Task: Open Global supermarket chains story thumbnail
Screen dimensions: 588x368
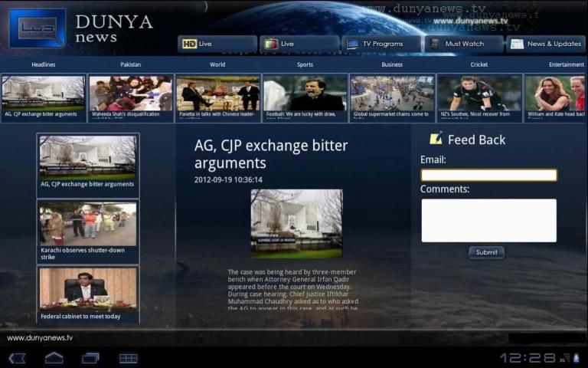Action: point(392,97)
